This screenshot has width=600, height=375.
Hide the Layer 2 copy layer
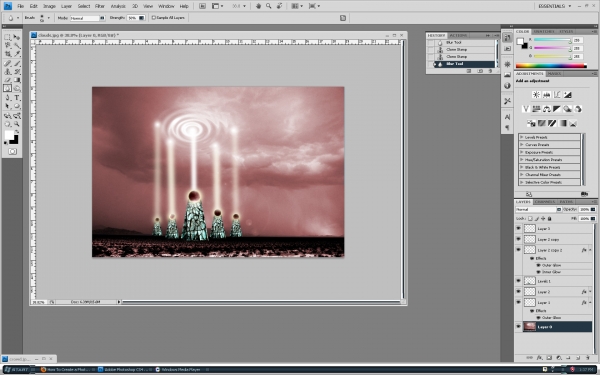point(518,239)
